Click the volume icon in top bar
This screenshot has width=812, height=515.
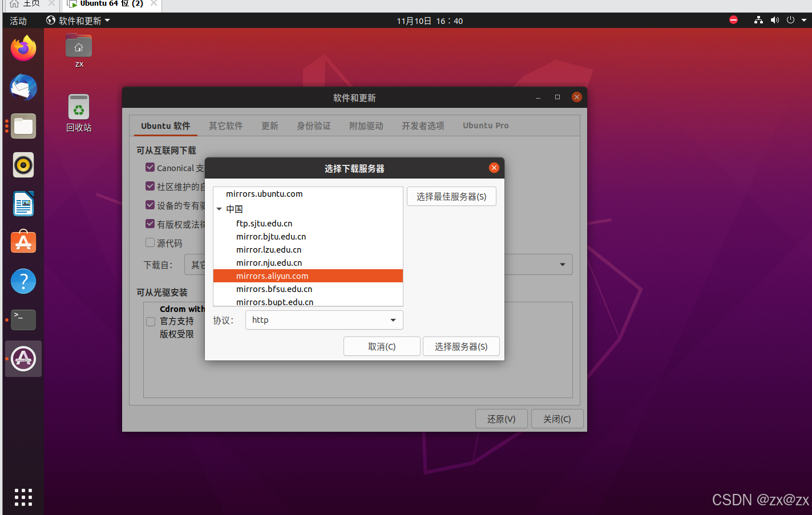774,20
